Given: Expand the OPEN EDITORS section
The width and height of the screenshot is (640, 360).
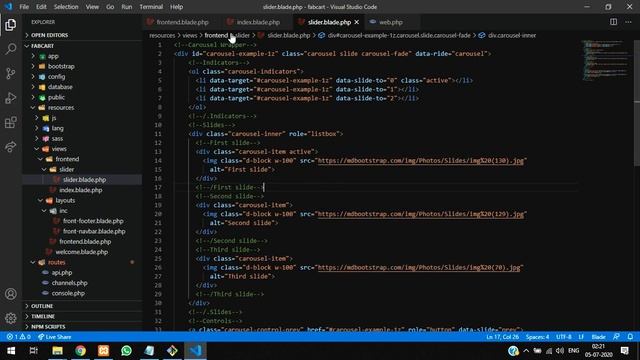Looking at the screenshot, I should (82, 35).
